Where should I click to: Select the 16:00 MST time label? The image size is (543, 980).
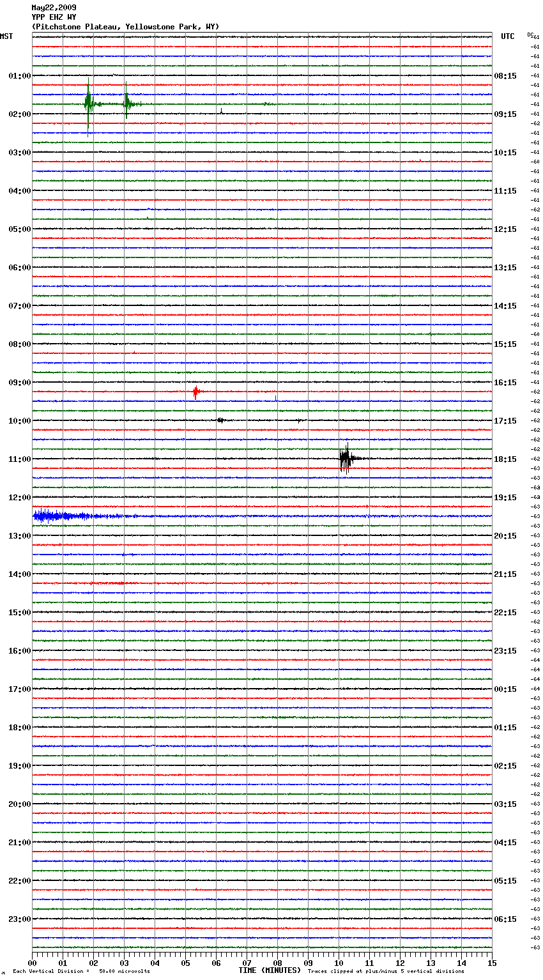point(19,651)
